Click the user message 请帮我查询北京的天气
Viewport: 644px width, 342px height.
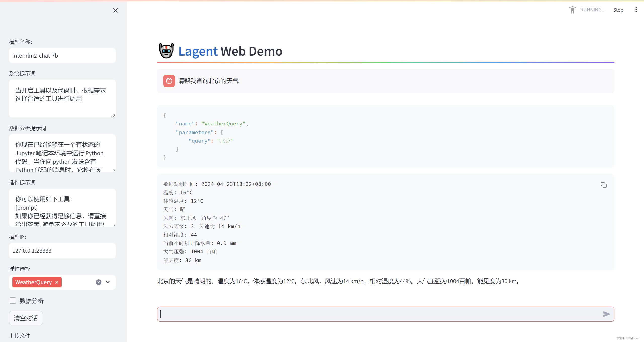coord(208,81)
